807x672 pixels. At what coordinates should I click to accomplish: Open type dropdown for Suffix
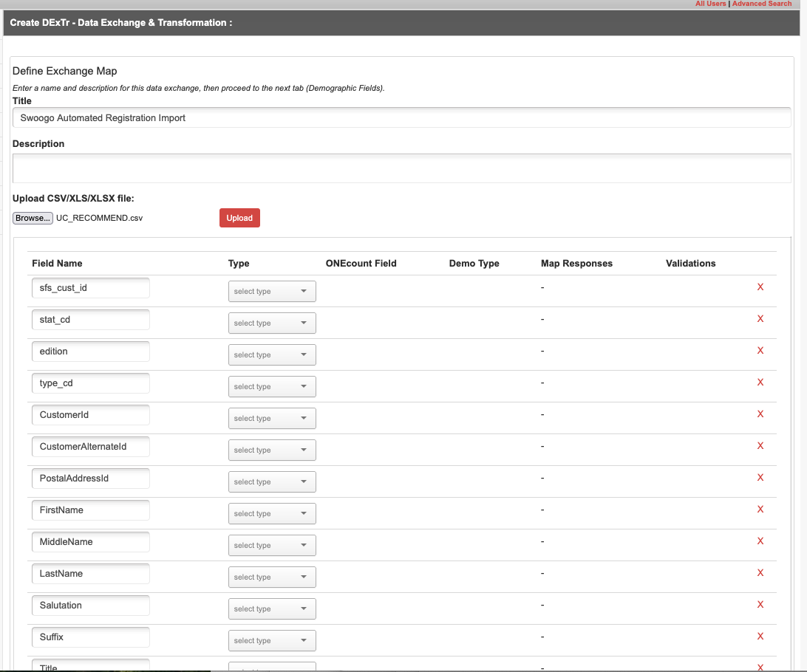(272, 641)
